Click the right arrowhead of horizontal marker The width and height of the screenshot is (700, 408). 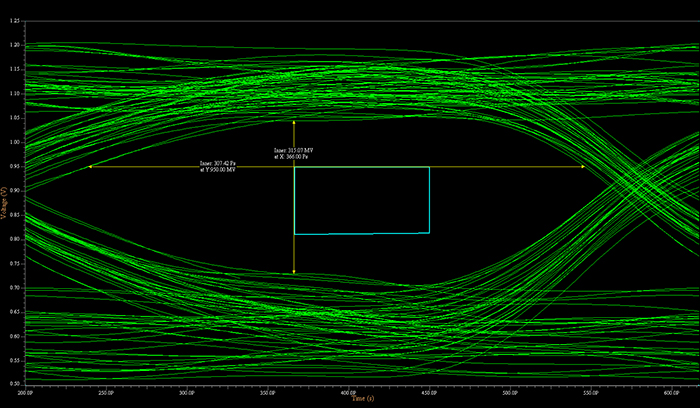click(583, 167)
